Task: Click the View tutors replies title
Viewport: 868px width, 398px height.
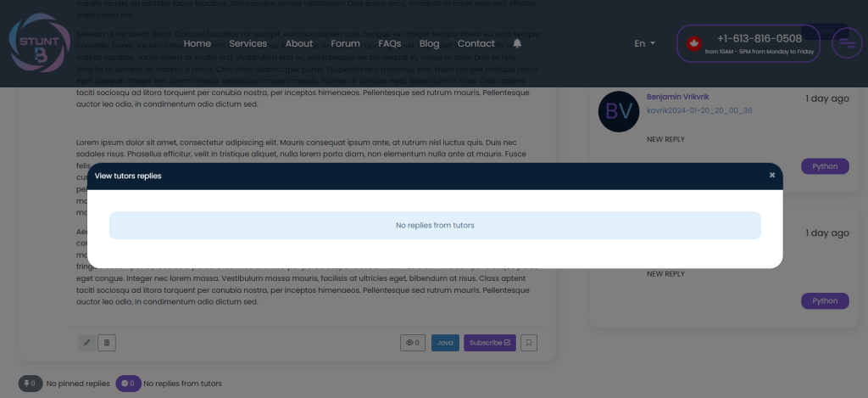Action: (128, 176)
